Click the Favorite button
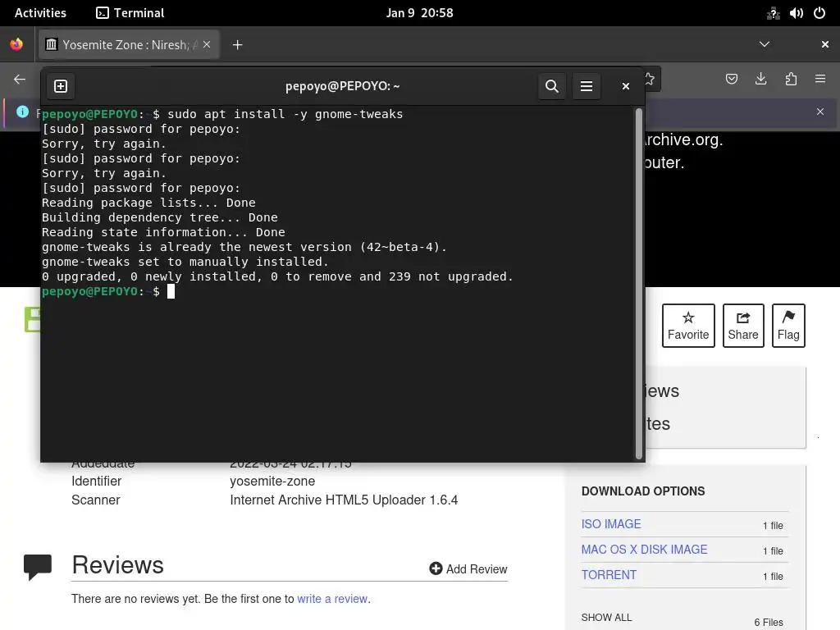Screen dimensions: 840x630 tap(688, 326)
